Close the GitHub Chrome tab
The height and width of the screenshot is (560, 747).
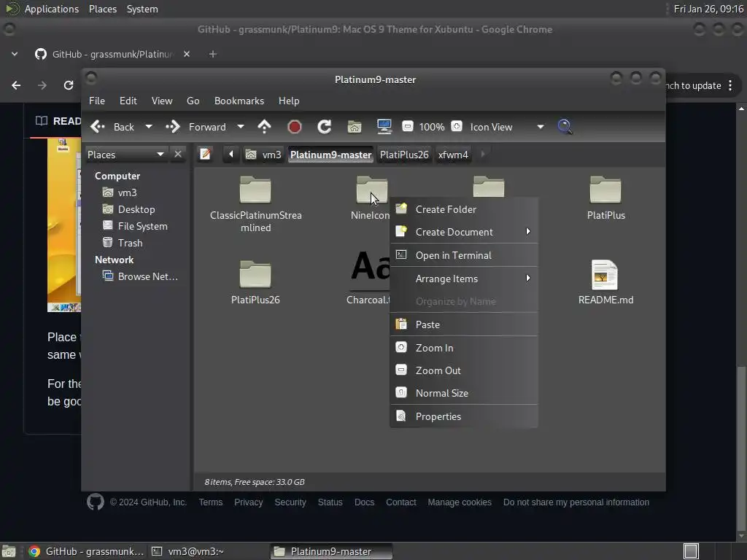pos(187,54)
